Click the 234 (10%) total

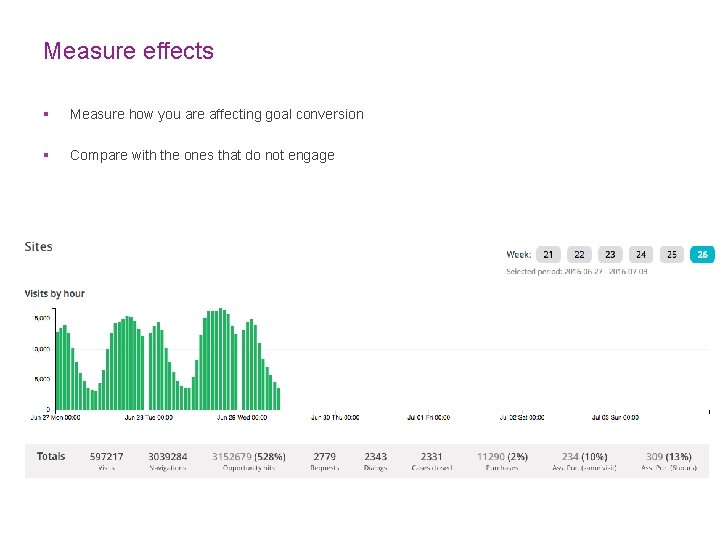point(585,457)
